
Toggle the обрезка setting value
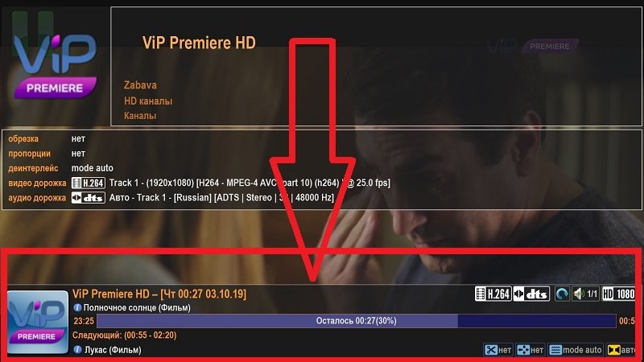[78, 138]
